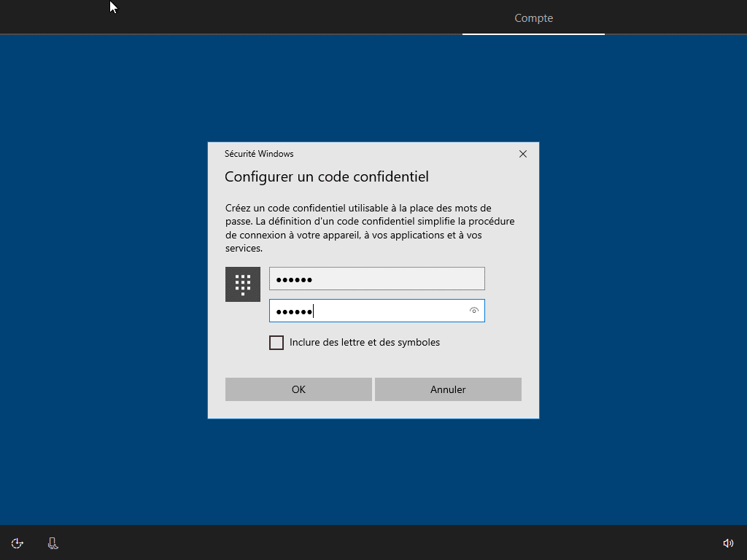The width and height of the screenshot is (747, 560).
Task: Close the Sécurité Windows dialog
Action: coord(522,154)
